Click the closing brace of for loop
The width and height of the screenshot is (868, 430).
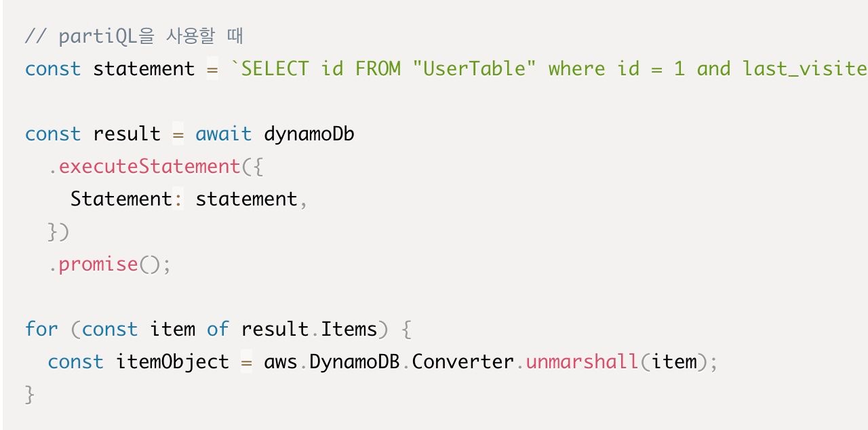click(x=29, y=394)
